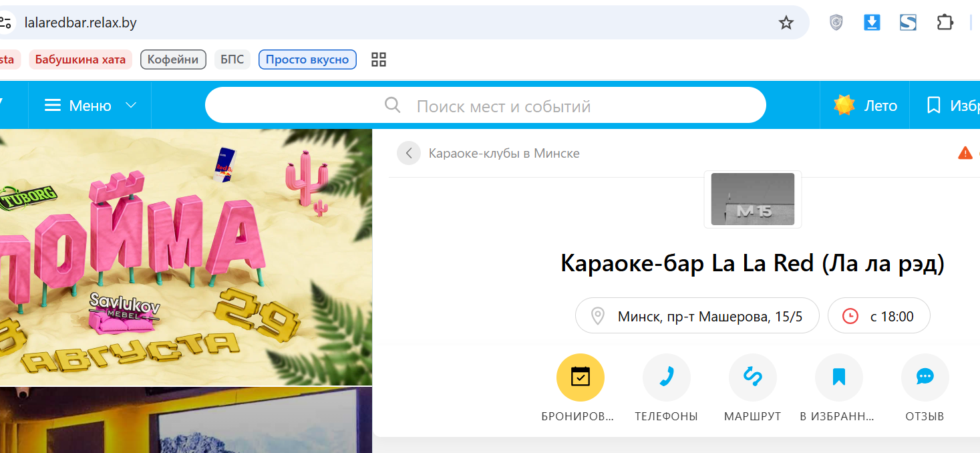The height and width of the screenshot is (453, 980).
Task: Go back via the left chevron button
Action: pos(409,153)
